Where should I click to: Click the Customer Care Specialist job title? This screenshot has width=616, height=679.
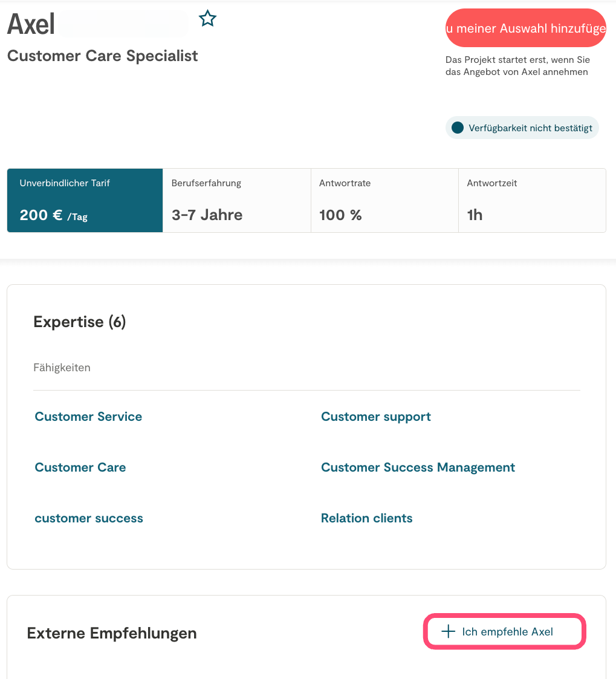tap(102, 56)
